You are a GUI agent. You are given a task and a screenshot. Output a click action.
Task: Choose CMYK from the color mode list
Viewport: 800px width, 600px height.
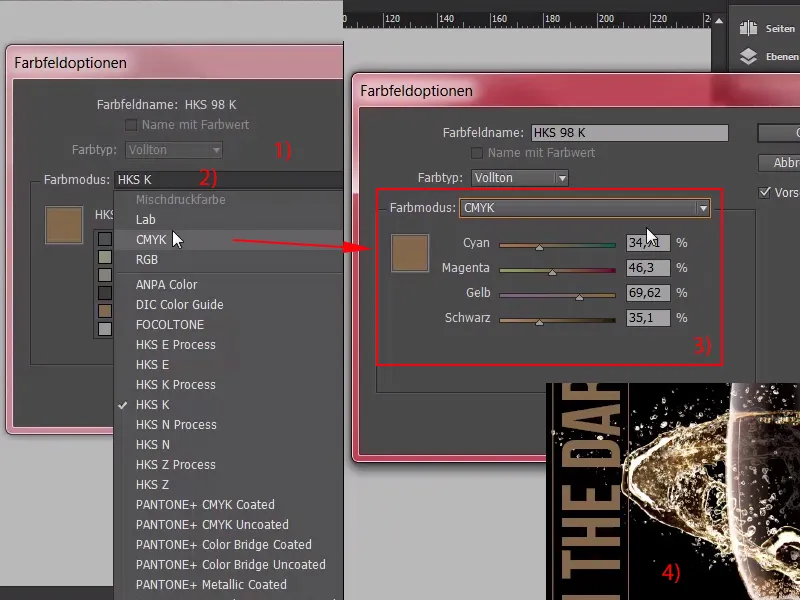tap(151, 240)
